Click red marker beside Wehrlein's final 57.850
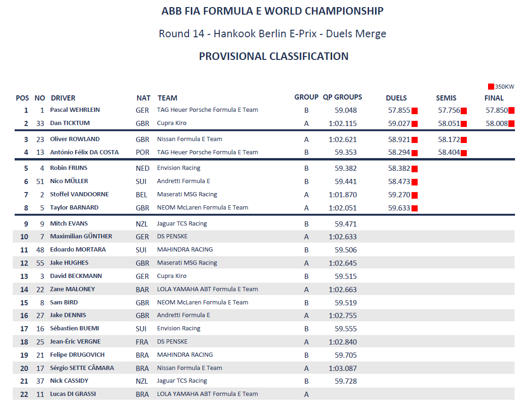Viewport: 532px width, 412px height. (x=511, y=110)
